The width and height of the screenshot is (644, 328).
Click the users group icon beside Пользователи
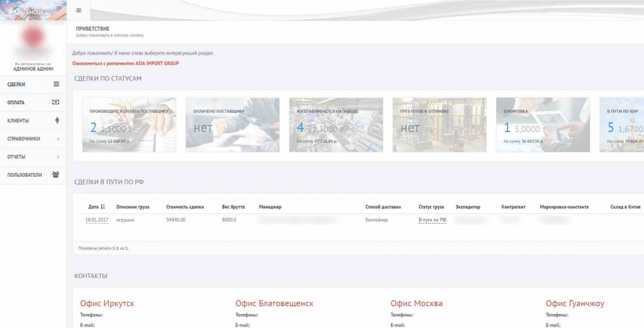(56, 174)
